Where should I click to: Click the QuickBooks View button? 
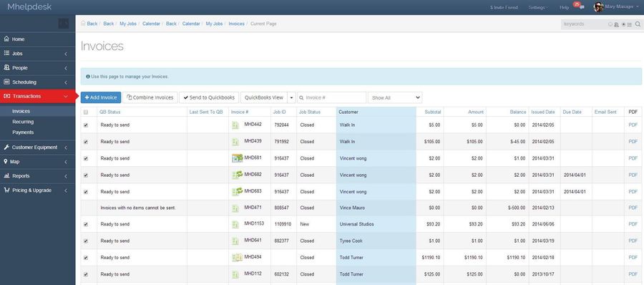click(263, 97)
